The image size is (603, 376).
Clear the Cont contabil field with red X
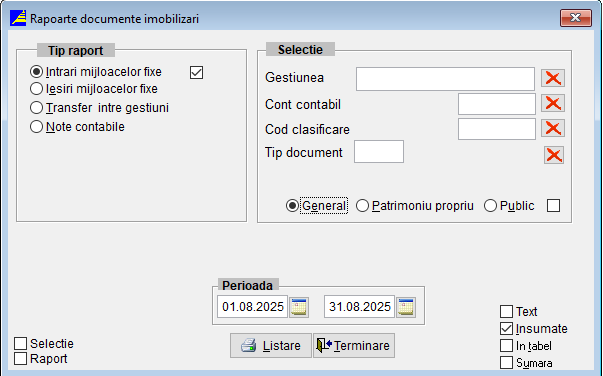click(x=553, y=103)
